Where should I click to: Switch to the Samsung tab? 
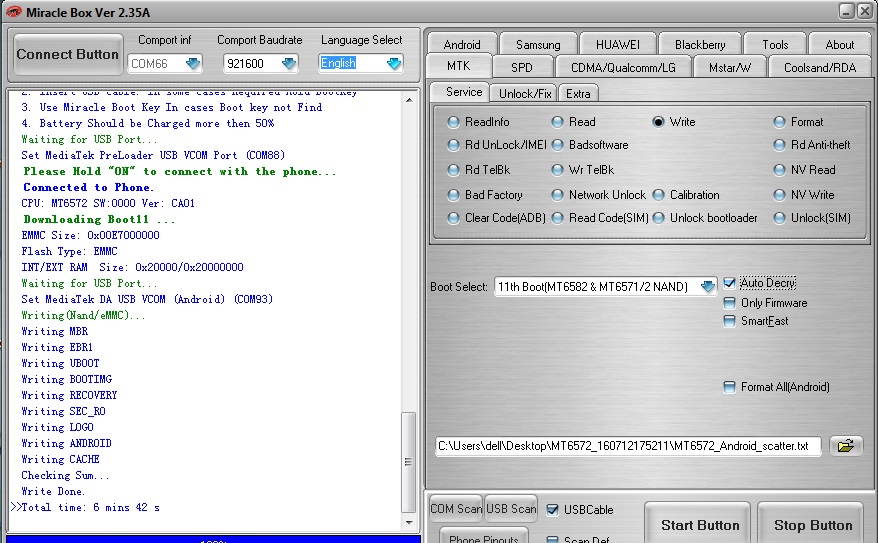(x=538, y=44)
